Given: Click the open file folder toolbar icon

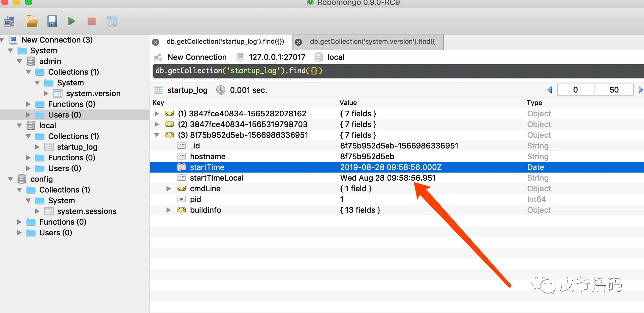Looking at the screenshot, I should pos(32,21).
